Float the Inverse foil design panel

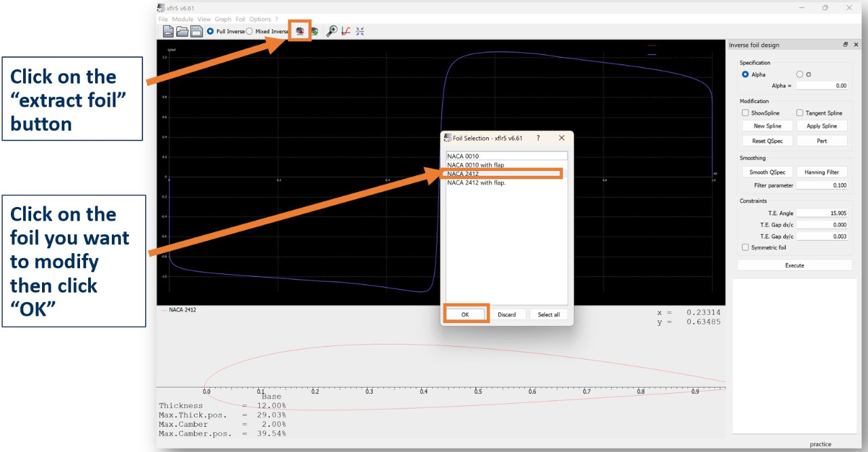846,45
